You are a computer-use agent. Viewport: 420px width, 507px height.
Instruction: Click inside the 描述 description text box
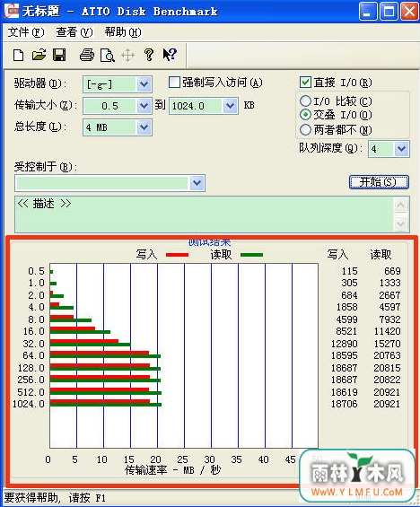tap(204, 214)
